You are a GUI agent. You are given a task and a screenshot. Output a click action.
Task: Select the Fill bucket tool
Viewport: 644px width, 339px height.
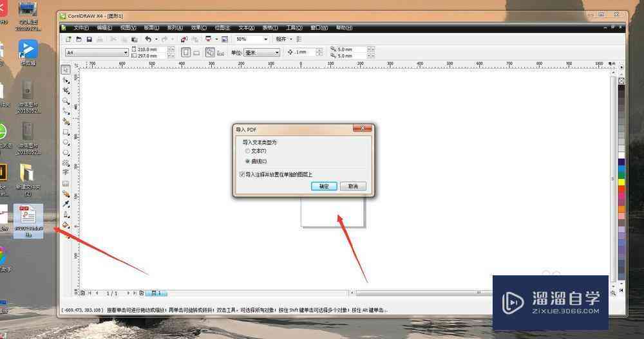click(66, 225)
